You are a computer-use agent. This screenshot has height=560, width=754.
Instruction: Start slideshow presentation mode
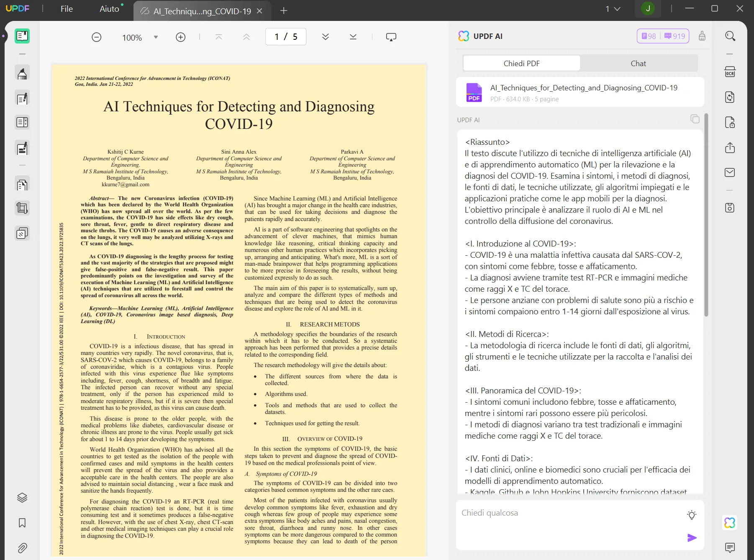[x=391, y=37]
